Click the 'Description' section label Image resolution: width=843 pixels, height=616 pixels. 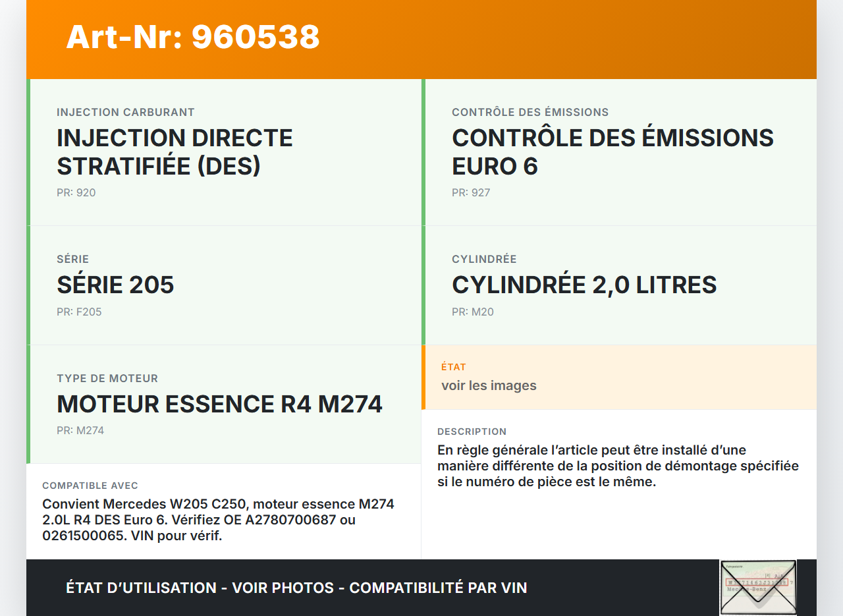(x=472, y=432)
